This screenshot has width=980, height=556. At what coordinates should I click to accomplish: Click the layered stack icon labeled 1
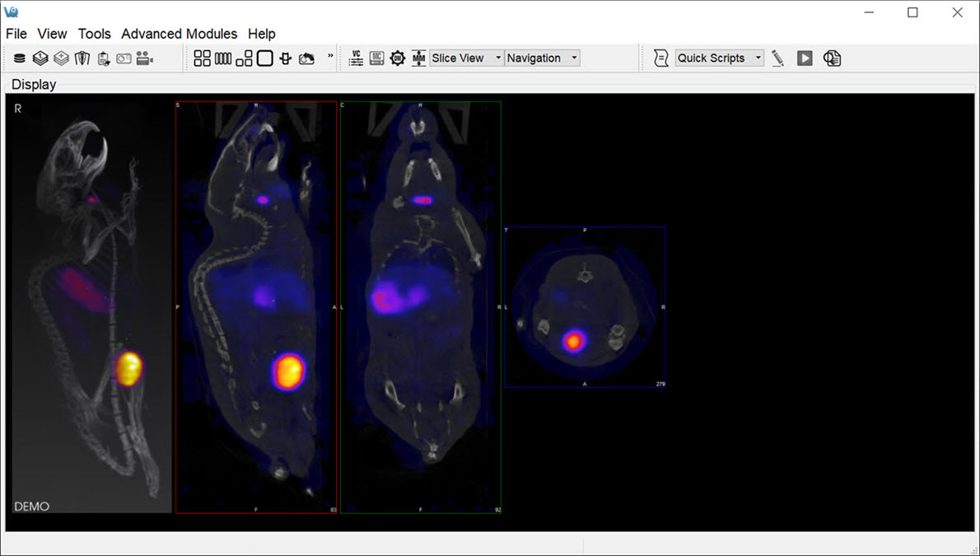(x=40, y=58)
